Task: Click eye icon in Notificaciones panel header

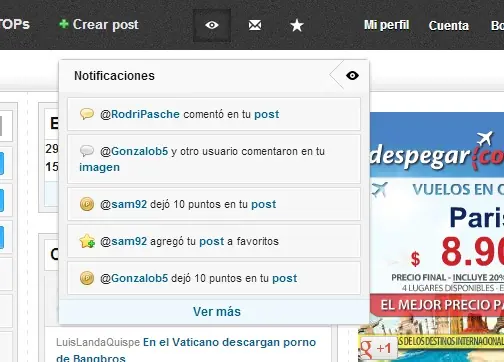Action: pos(352,75)
